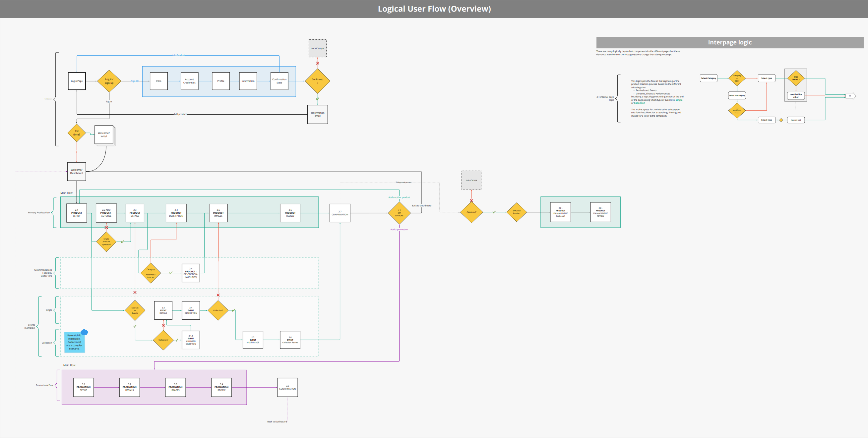Click the Interpage logic header bar
Image resolution: width=868 pixels, height=439 pixels.
pyautogui.click(x=729, y=42)
